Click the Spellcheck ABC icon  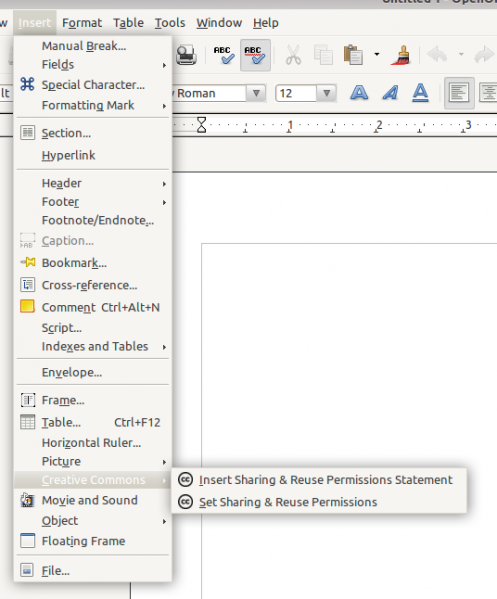pyautogui.click(x=224, y=55)
